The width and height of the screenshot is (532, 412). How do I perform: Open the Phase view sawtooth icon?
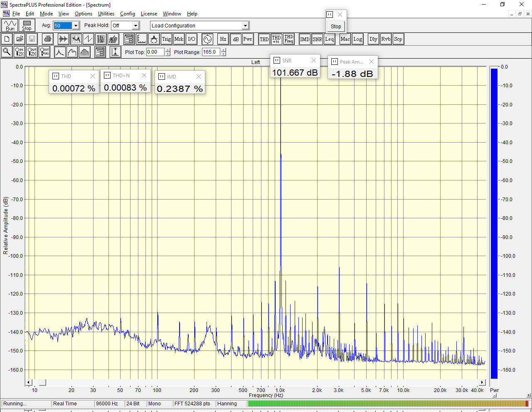(89, 39)
